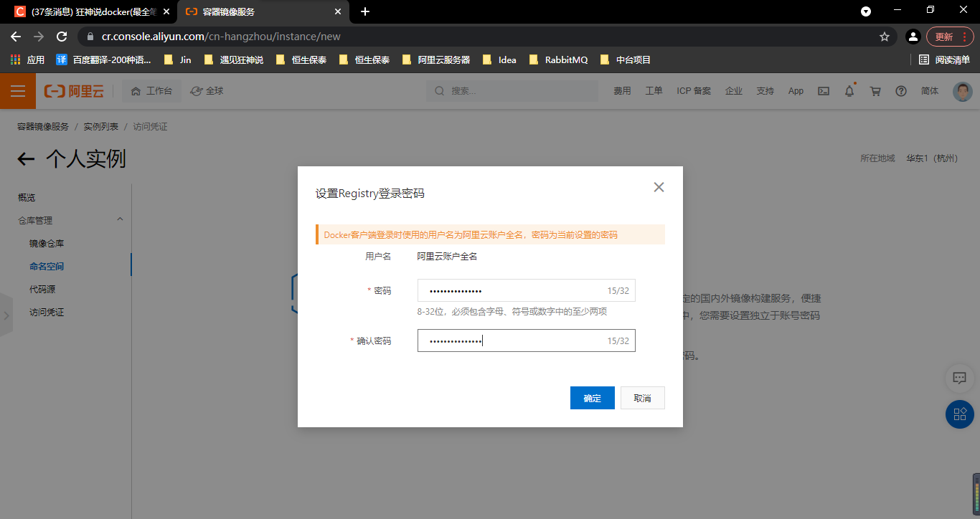
Task: Open the App link in the header
Action: (x=796, y=91)
